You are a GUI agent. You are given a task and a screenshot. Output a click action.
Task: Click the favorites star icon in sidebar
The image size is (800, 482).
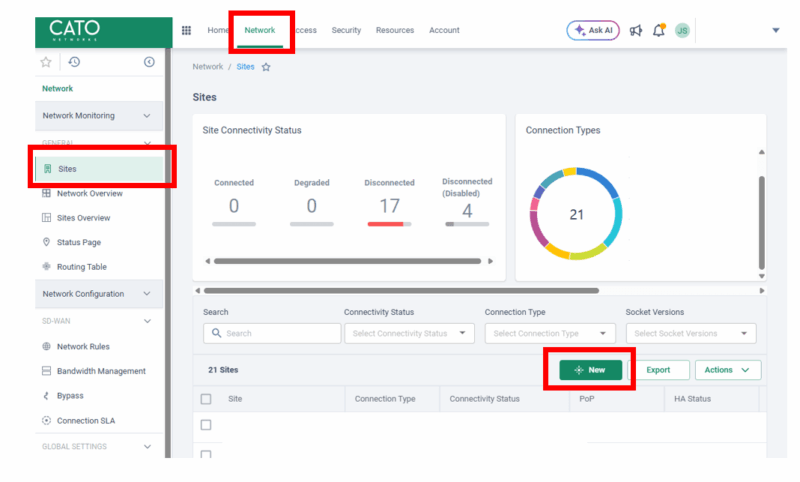coord(46,62)
